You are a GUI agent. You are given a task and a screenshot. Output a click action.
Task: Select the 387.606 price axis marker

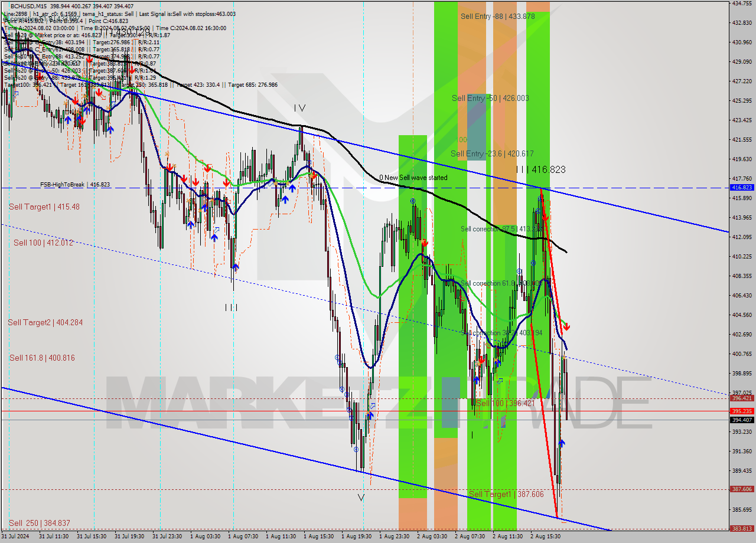[x=742, y=489]
